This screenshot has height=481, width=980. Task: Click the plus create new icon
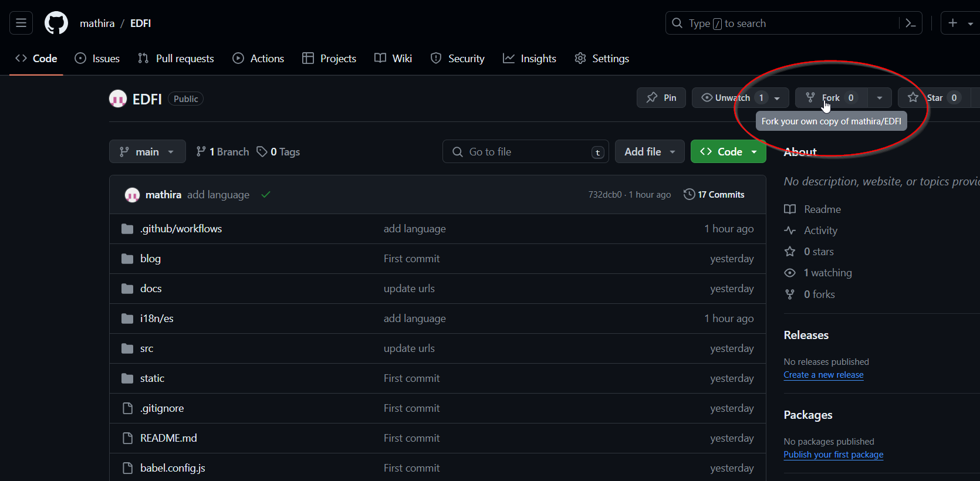click(x=953, y=23)
